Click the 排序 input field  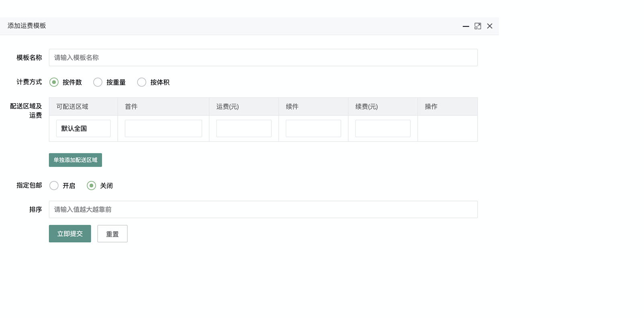click(x=263, y=209)
